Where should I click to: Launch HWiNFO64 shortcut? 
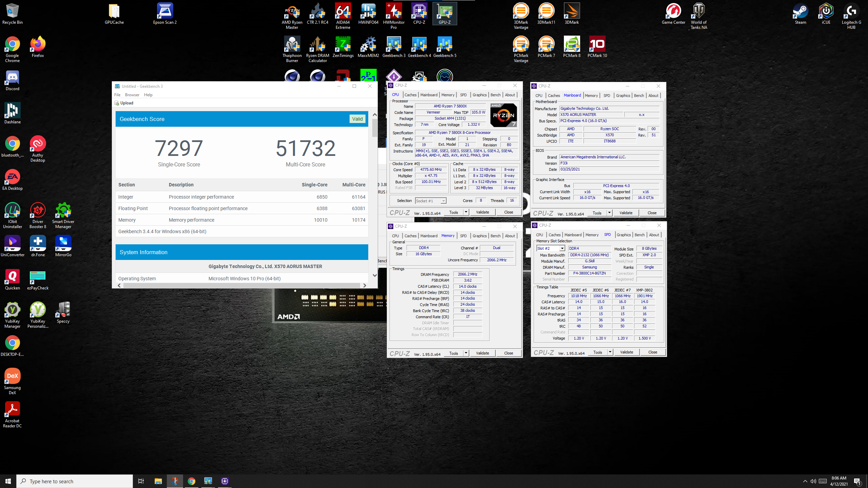[368, 14]
